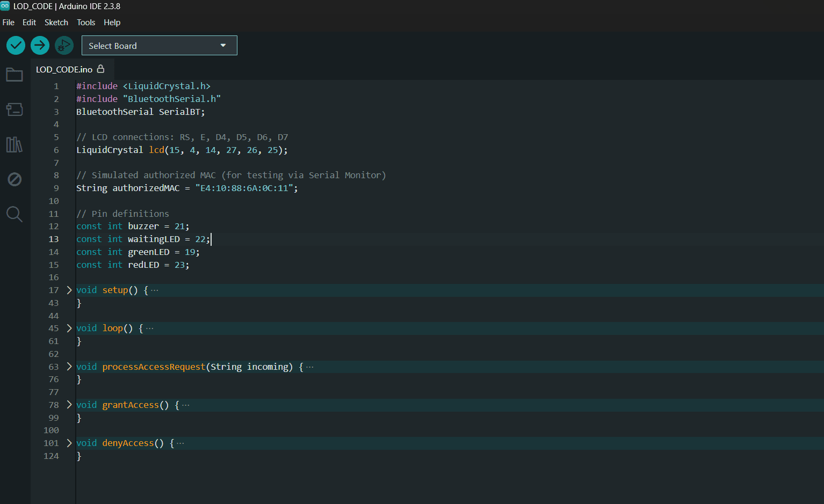Click the LCD connections comment
This screenshot has width=824, height=504.
click(182, 137)
